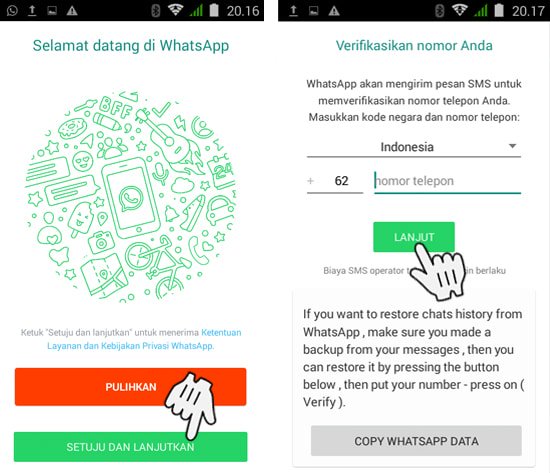Viewport: 550px width, 473px height.
Task: Tap the country code field showing 62
Action: tap(335, 181)
